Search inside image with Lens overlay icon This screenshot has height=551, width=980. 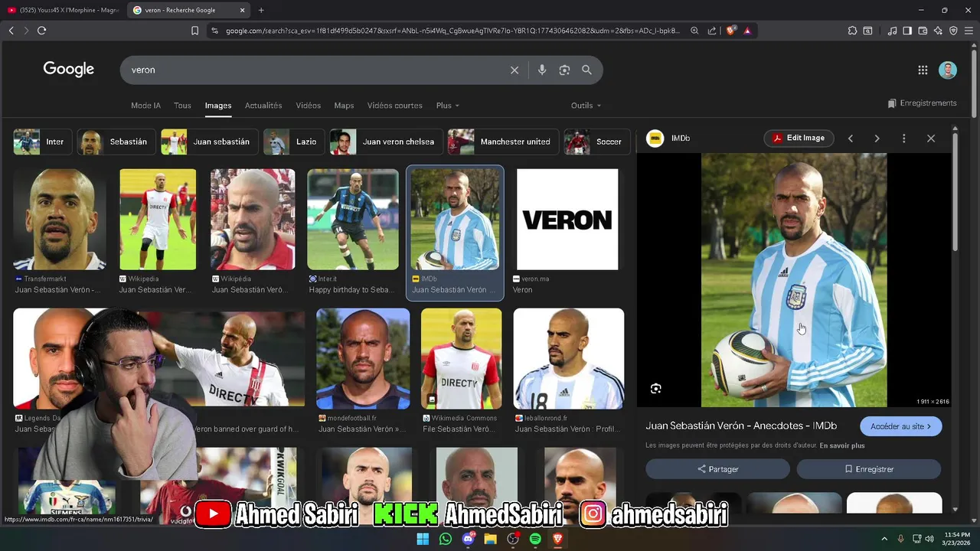click(656, 389)
